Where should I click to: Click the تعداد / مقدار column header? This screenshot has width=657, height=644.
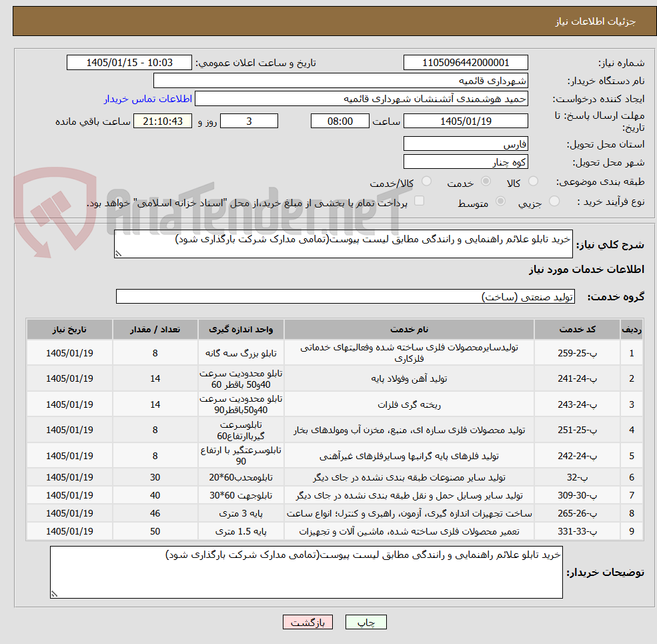click(x=155, y=330)
